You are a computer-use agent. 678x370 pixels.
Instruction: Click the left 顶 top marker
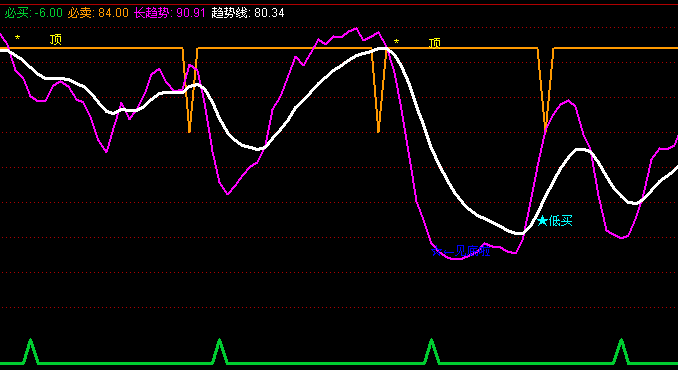(56, 40)
